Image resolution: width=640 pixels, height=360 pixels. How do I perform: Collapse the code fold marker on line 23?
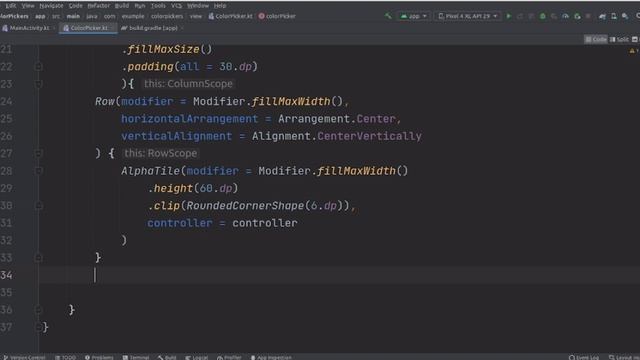pos(38,84)
